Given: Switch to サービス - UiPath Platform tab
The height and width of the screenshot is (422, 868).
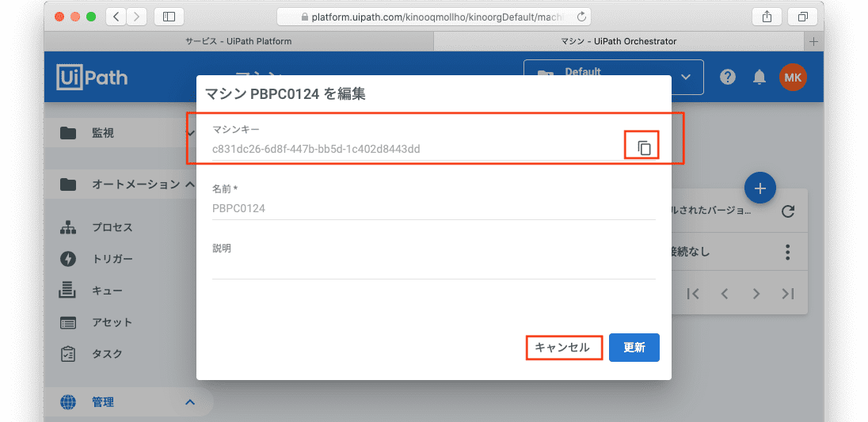Looking at the screenshot, I should [x=238, y=41].
